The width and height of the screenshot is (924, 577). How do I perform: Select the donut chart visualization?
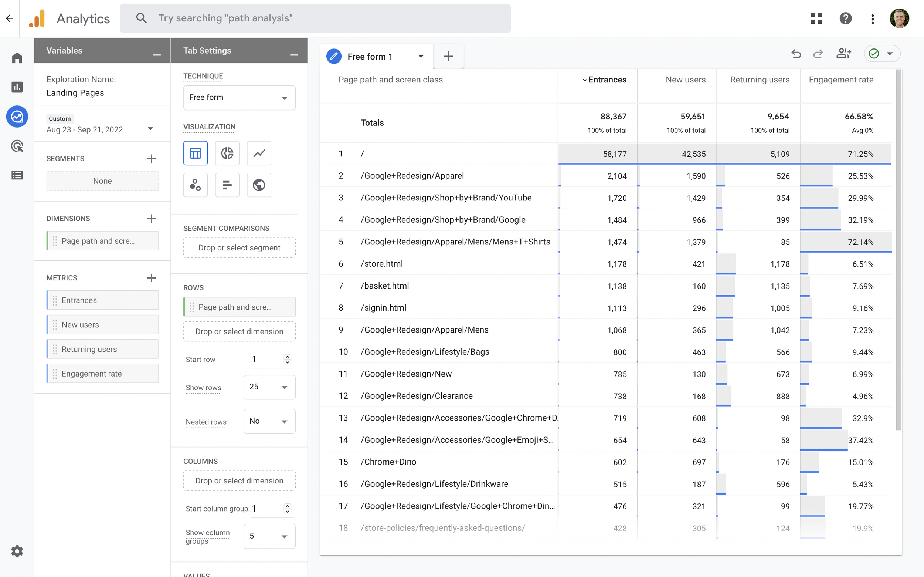227,153
